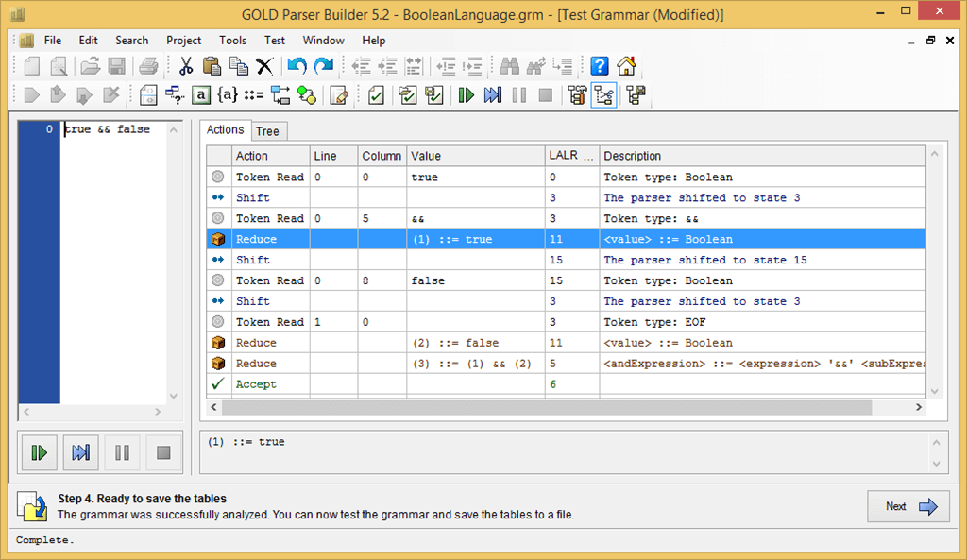
Task: Switch to the Tree tab
Action: [x=267, y=131]
